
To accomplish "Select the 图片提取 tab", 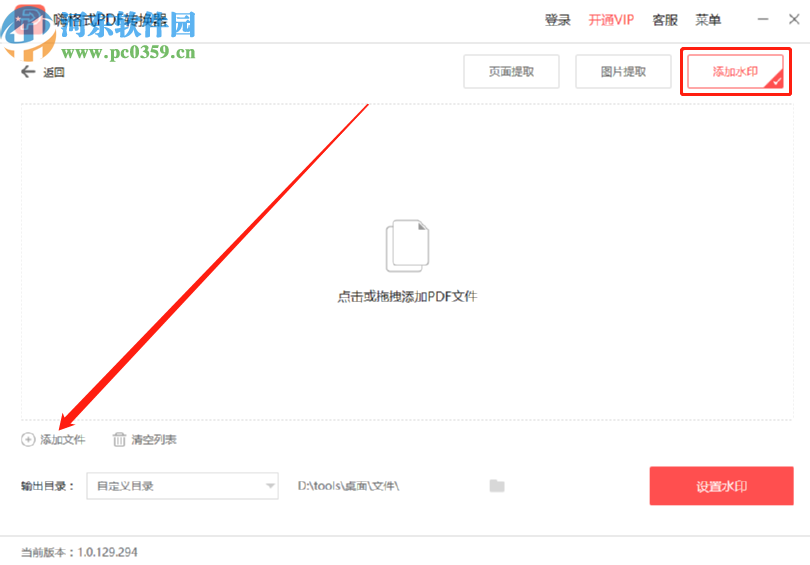I will tap(623, 72).
